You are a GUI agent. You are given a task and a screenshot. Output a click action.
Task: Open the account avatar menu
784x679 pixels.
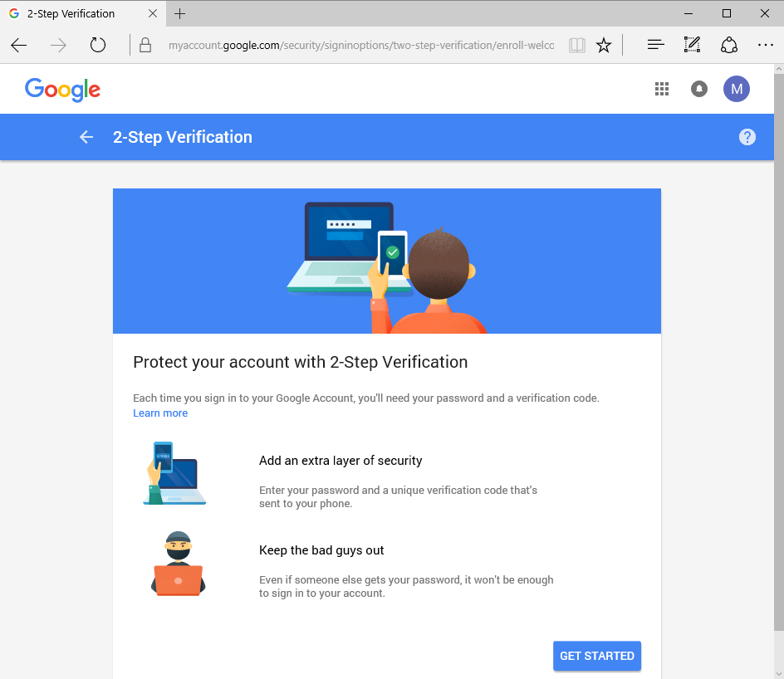[x=736, y=89]
